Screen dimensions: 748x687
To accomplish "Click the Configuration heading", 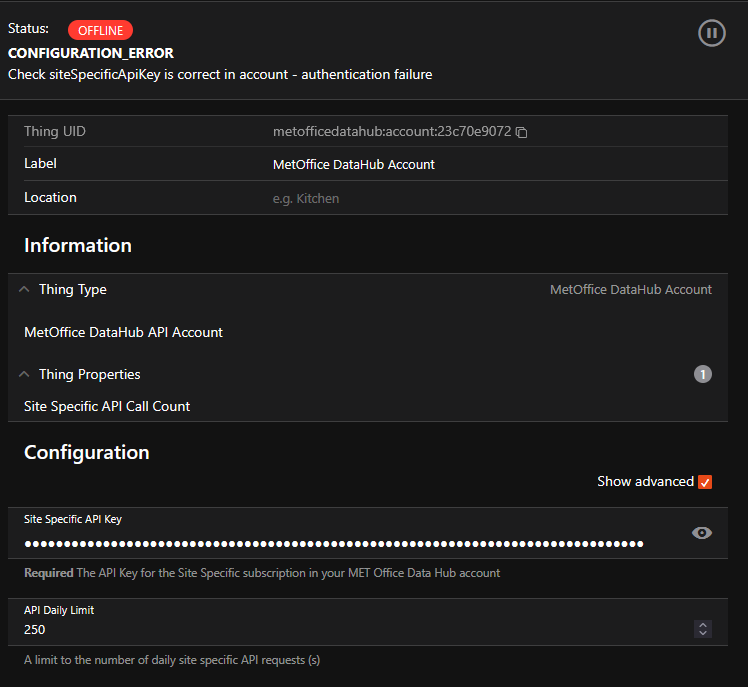I will 87,453.
